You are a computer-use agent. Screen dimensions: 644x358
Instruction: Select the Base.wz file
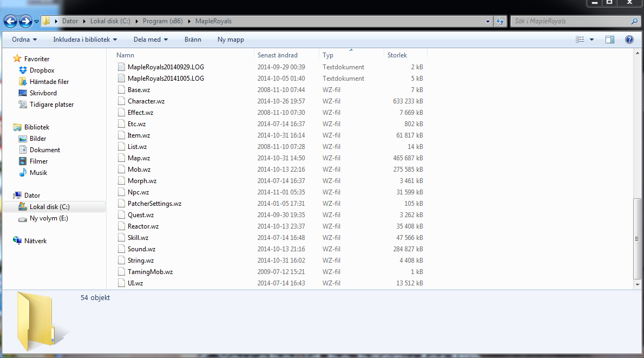[139, 89]
